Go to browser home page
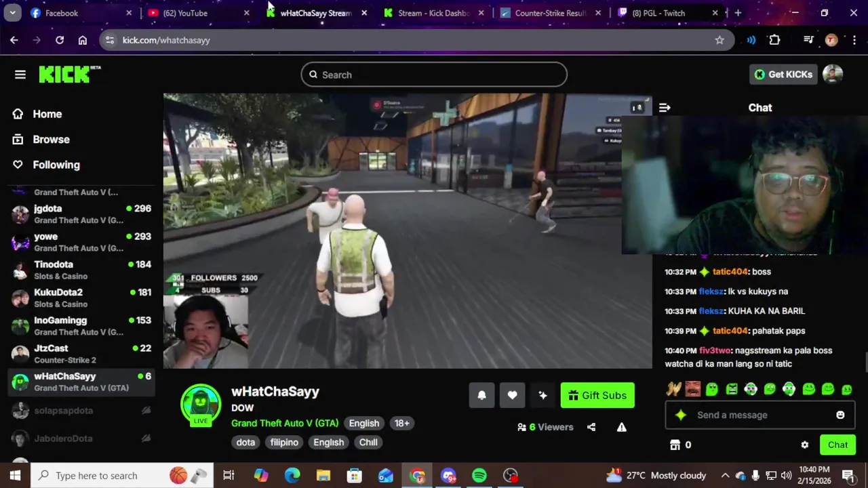 point(83,40)
